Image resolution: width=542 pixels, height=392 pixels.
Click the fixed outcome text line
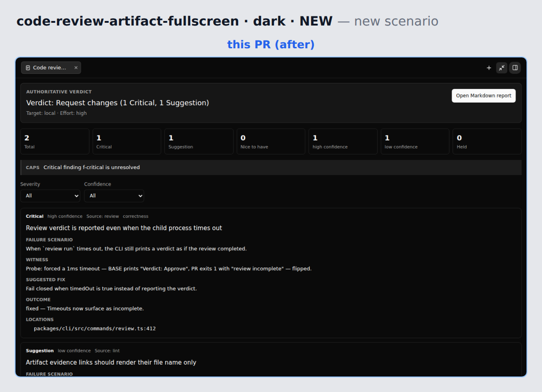tap(85, 309)
